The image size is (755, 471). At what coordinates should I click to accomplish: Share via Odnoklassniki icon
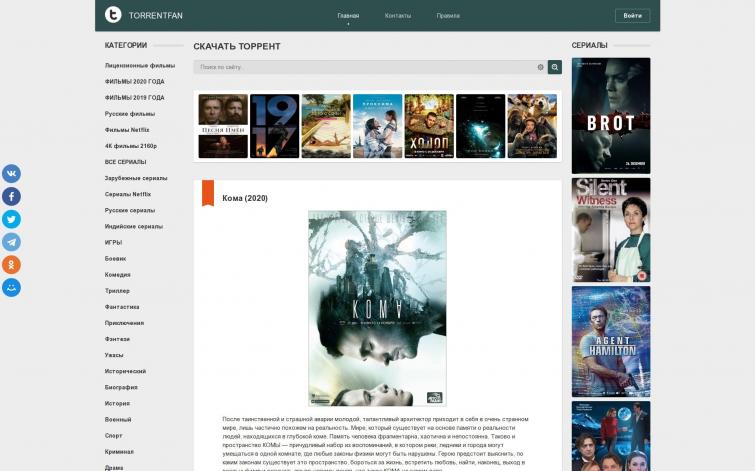(x=11, y=265)
